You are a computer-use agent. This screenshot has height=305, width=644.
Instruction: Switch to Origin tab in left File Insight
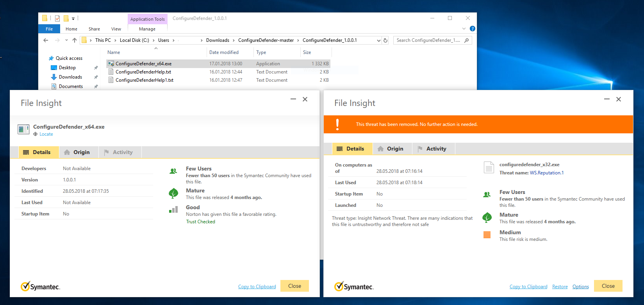click(x=77, y=152)
